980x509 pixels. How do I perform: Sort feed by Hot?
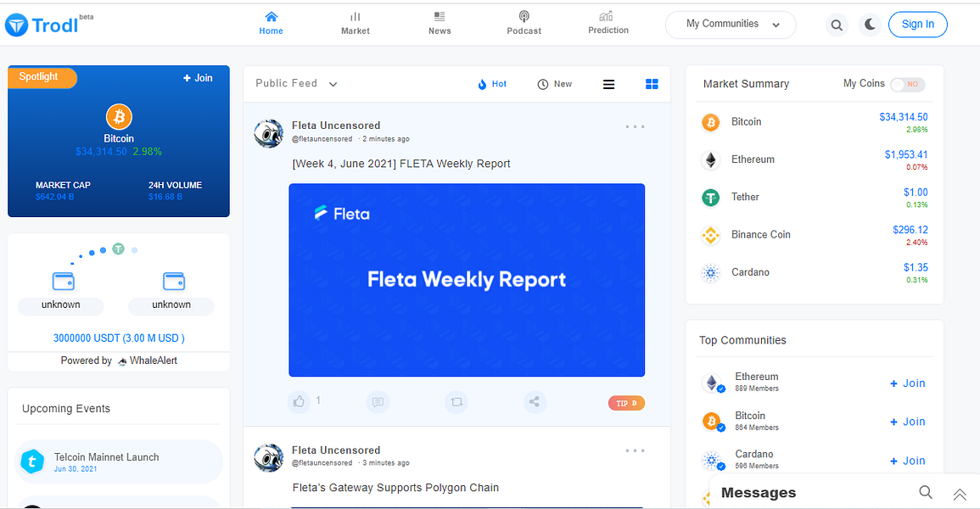coord(492,84)
